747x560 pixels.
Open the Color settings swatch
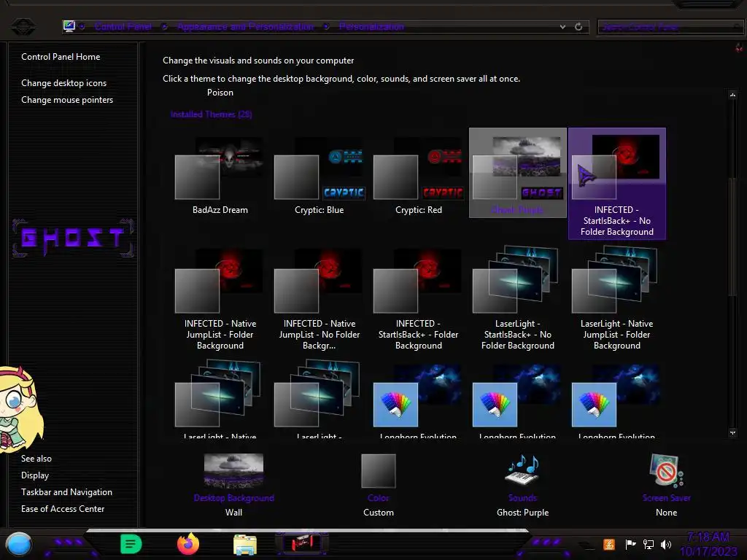coord(379,471)
